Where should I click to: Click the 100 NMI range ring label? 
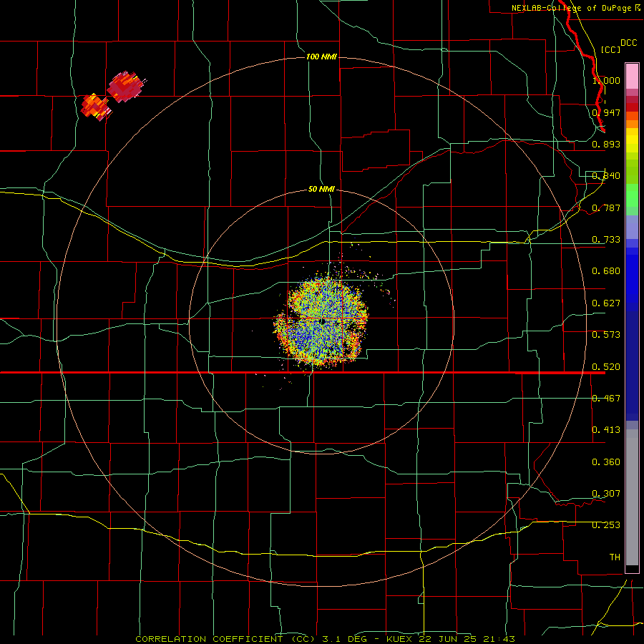[321, 57]
